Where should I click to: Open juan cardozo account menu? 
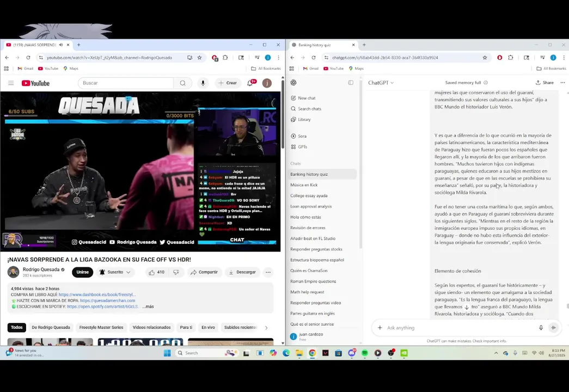[x=323, y=336]
